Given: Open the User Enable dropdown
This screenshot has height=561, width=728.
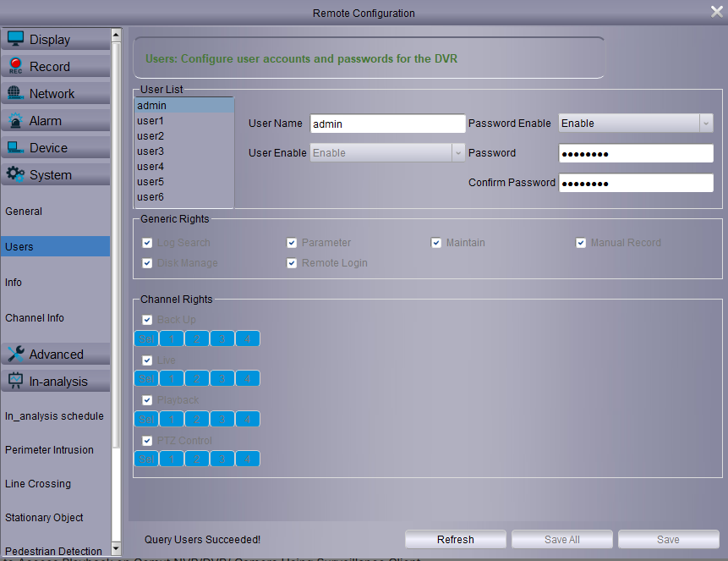Looking at the screenshot, I should [388, 153].
